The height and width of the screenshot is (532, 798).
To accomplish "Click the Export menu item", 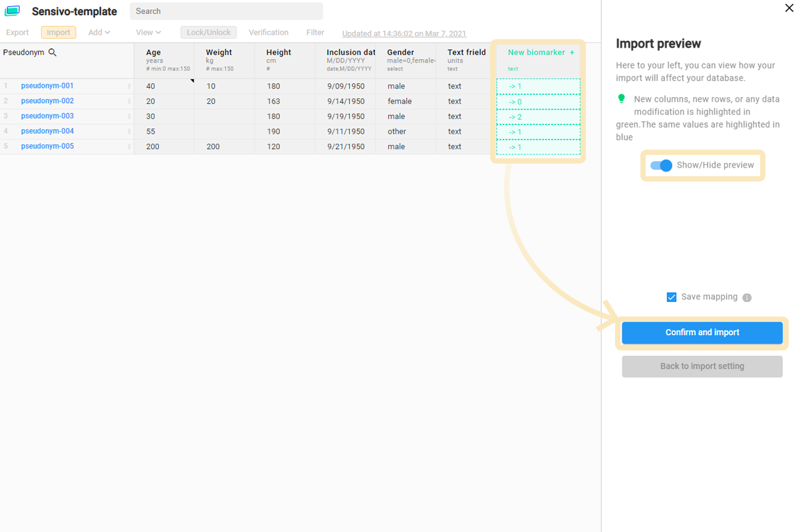I will 17,33.
